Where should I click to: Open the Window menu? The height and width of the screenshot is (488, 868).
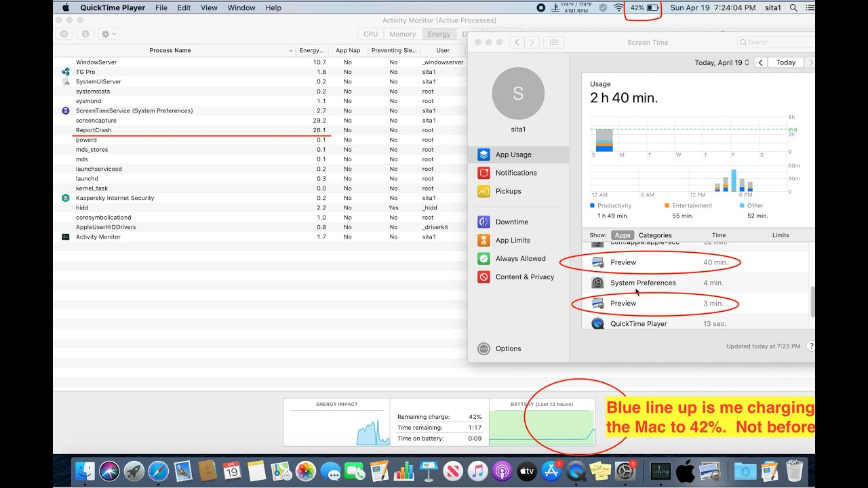tap(241, 7)
